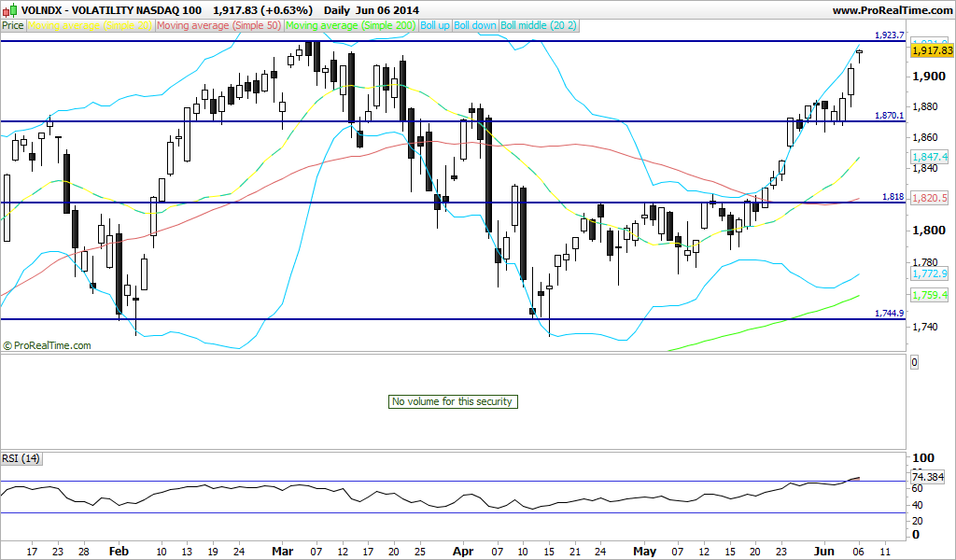Click the 1,818 horizontal line label

click(x=893, y=197)
